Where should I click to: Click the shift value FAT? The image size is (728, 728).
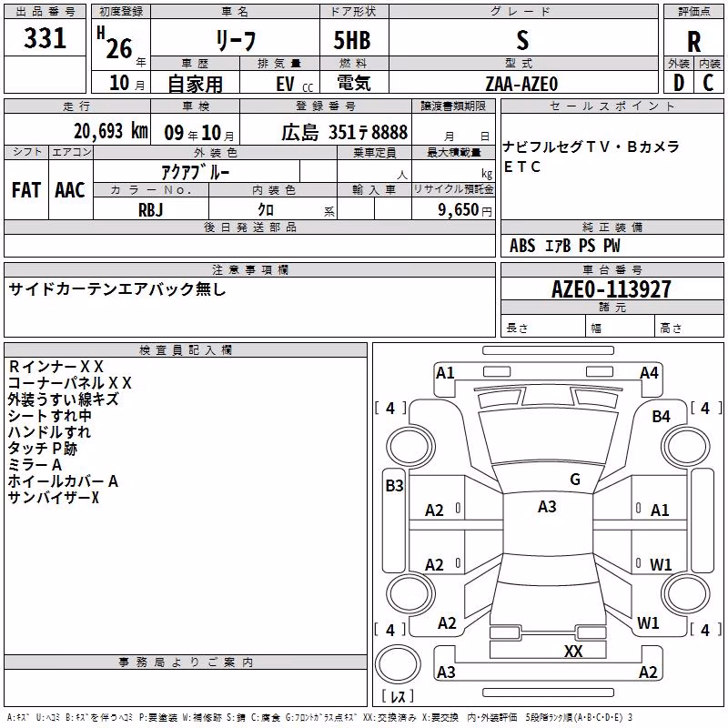click(x=26, y=189)
